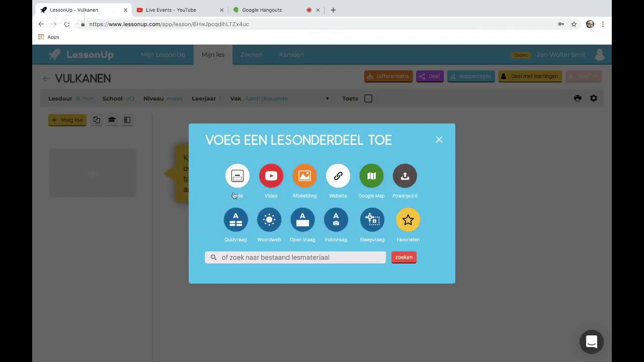Open a new browser tab
The image size is (644, 362).
(333, 10)
